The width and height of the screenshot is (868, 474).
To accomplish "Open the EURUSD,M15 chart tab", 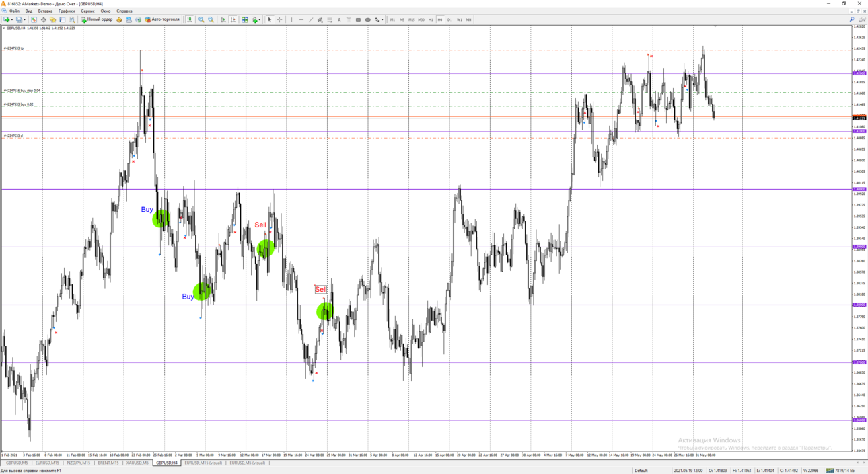I will pyautogui.click(x=47, y=463).
